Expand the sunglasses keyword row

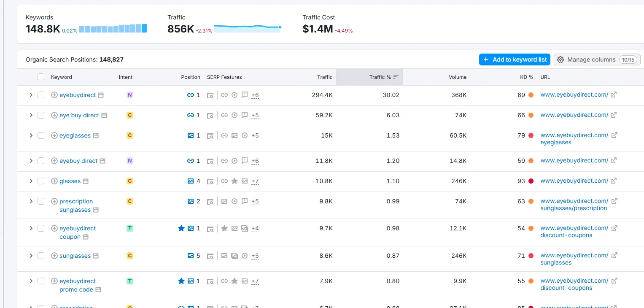point(31,255)
